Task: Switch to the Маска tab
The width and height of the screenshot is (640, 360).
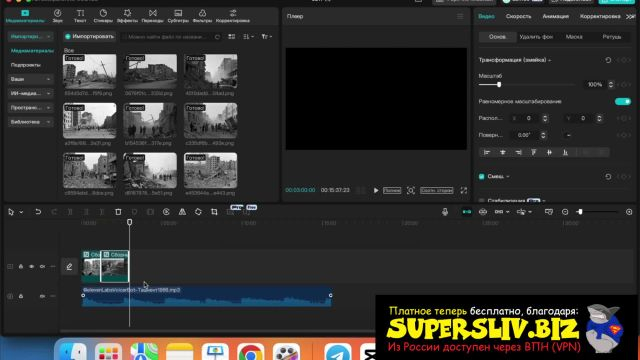Action: click(574, 37)
